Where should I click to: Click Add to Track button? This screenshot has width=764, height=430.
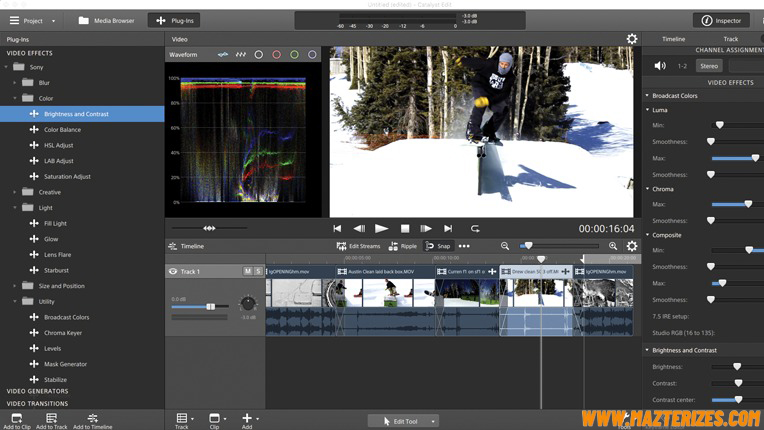pos(52,421)
